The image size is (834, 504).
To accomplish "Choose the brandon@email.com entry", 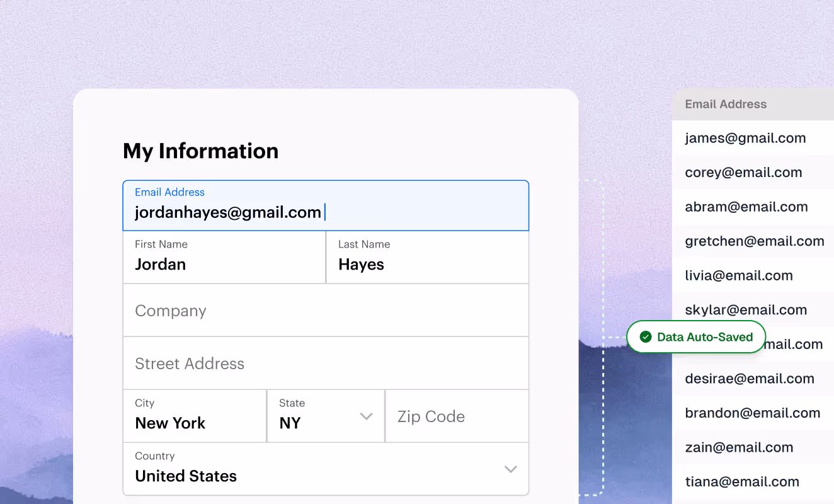I will click(753, 413).
